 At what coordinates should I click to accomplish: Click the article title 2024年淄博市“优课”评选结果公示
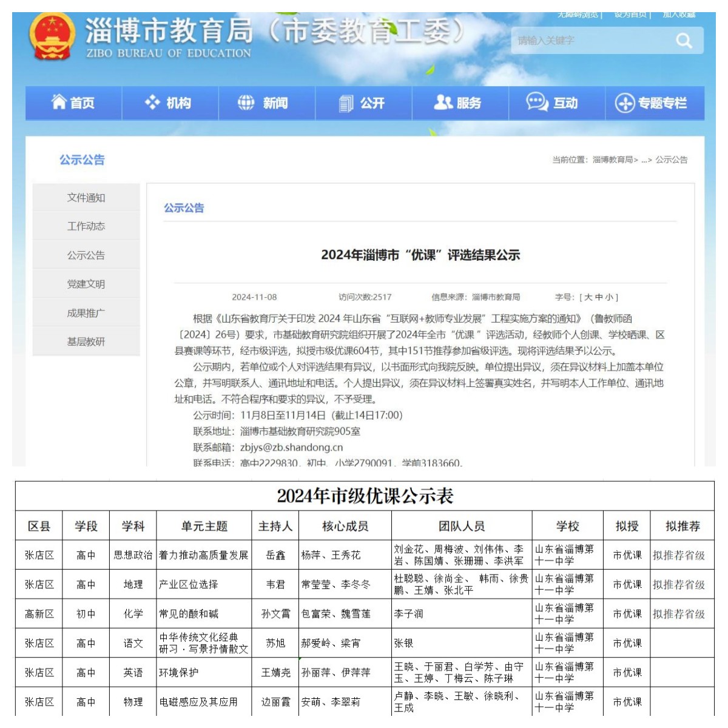(420, 255)
